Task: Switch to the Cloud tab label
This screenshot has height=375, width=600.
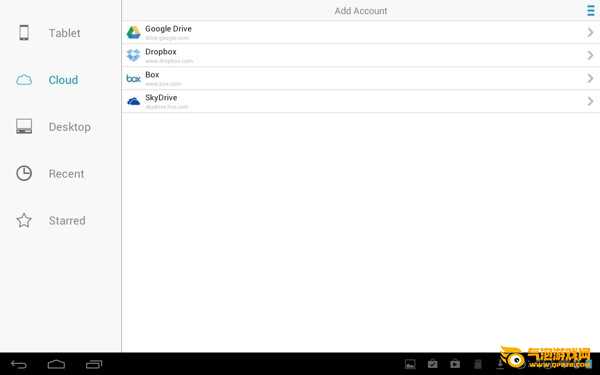Action: 63,80
